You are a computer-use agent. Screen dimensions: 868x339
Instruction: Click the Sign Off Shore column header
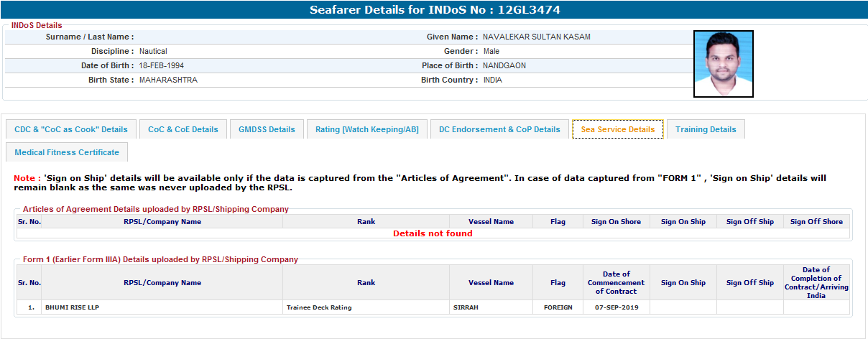coord(816,222)
